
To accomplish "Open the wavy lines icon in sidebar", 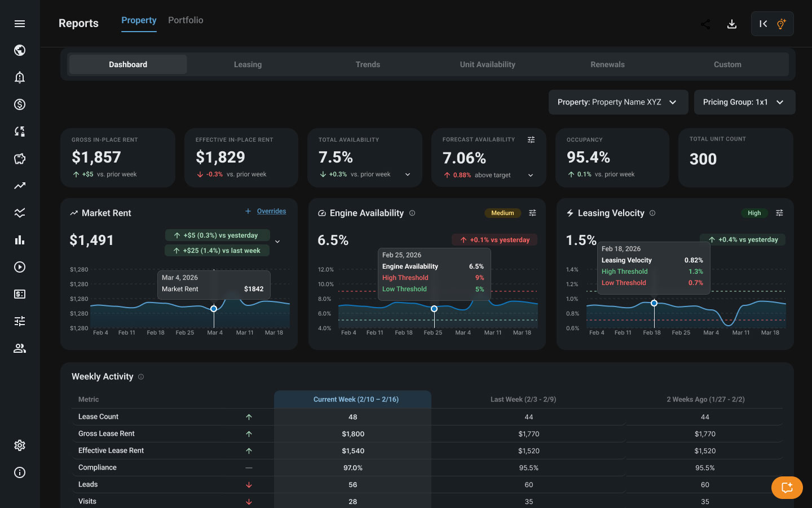I will (x=20, y=213).
